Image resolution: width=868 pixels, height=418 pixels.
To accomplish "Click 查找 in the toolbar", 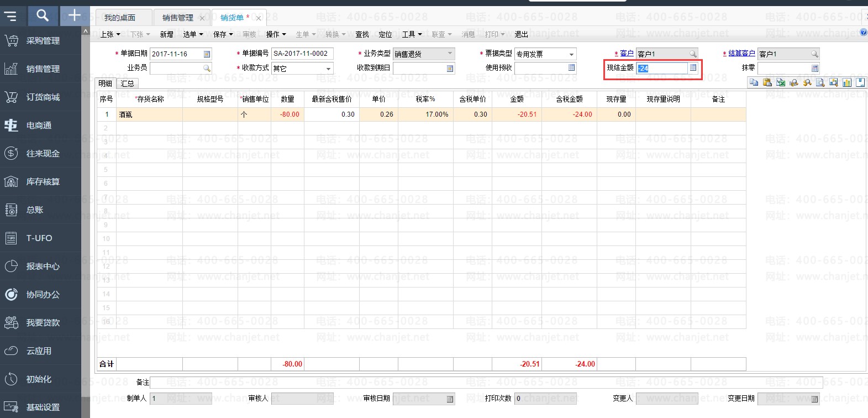I will pyautogui.click(x=362, y=34).
